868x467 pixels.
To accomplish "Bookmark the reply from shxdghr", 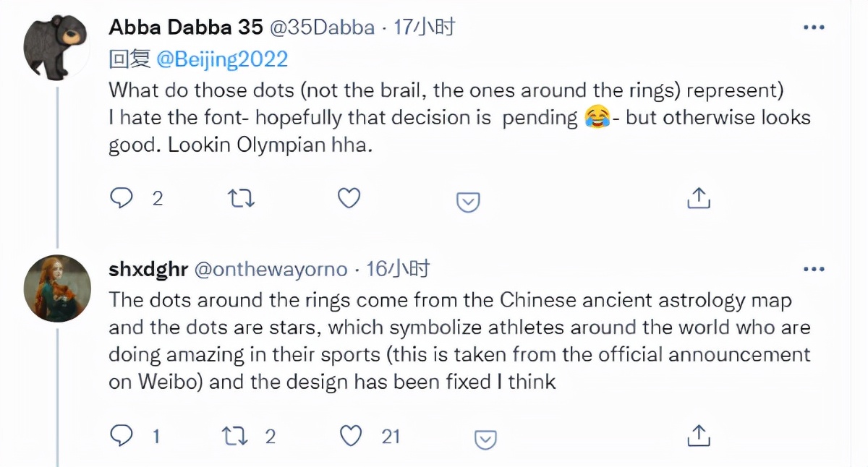I will coord(485,440).
